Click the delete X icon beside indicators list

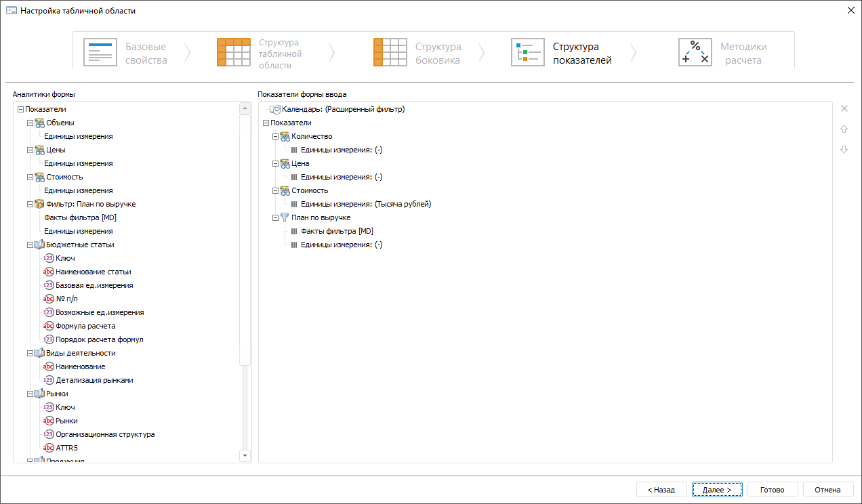tap(844, 108)
